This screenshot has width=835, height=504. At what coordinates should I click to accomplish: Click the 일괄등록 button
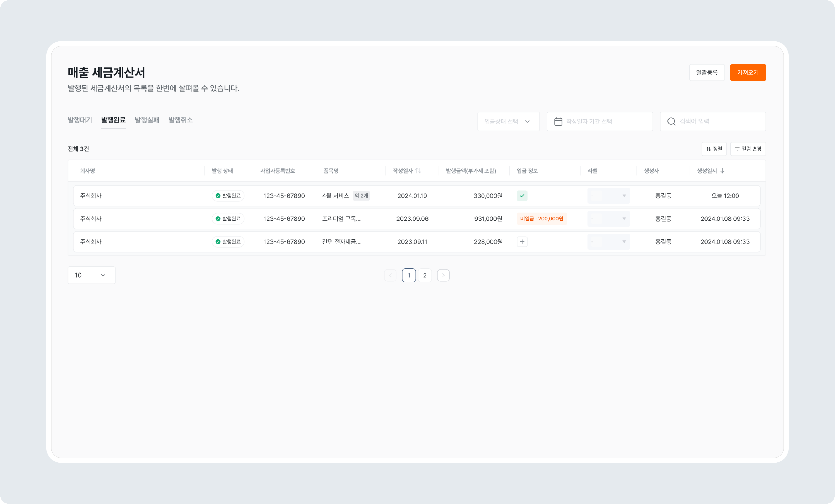click(707, 72)
